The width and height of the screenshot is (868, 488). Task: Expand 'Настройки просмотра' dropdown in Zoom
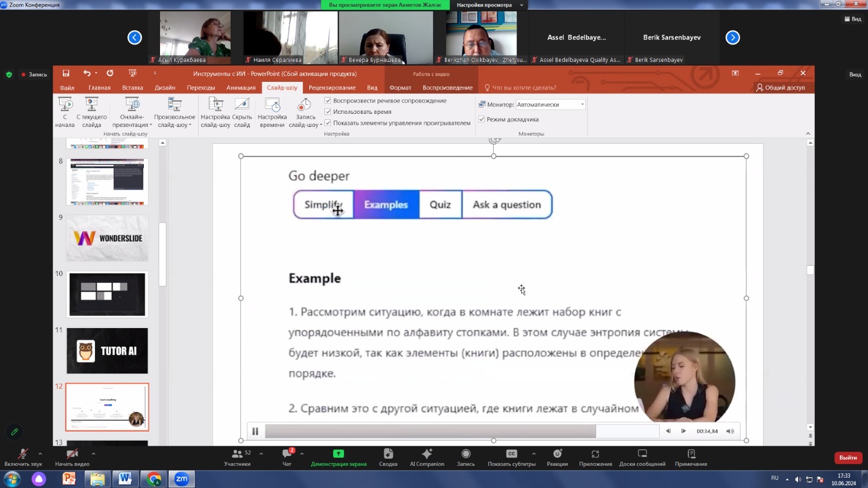coord(521,5)
